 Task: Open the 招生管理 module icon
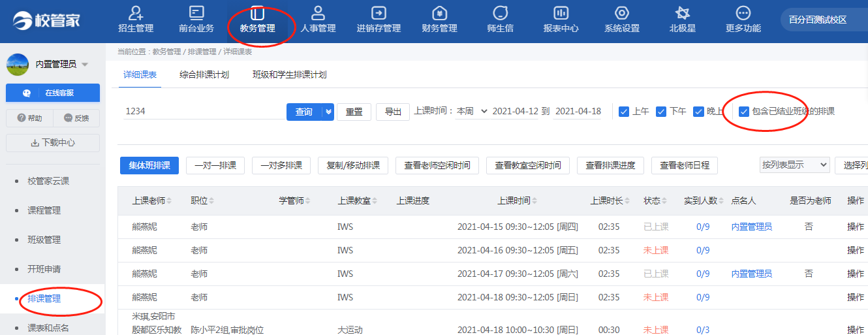click(136, 12)
